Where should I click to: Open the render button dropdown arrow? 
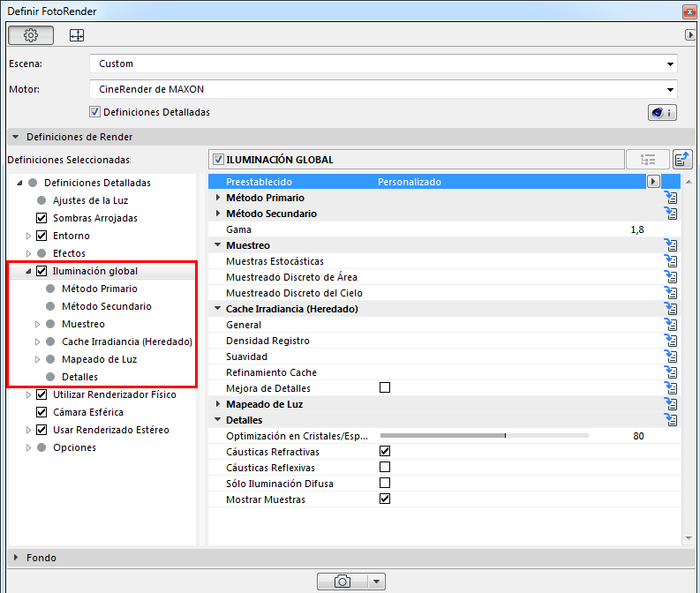pyautogui.click(x=376, y=582)
